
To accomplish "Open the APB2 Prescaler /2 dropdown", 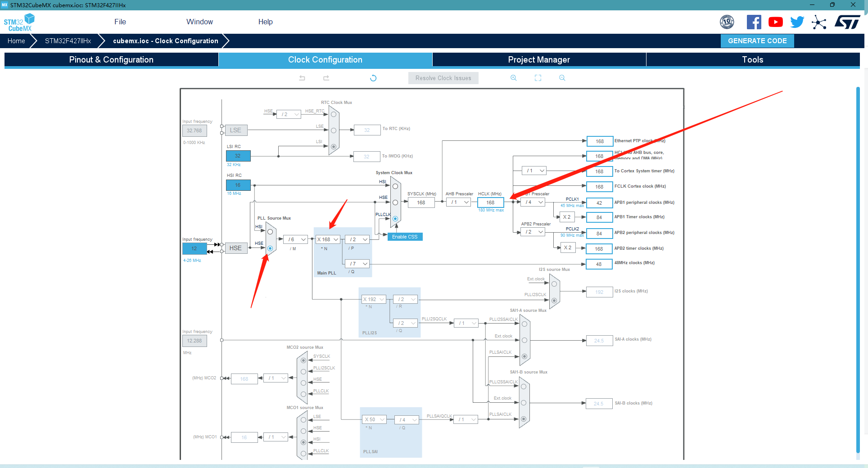I will click(533, 232).
